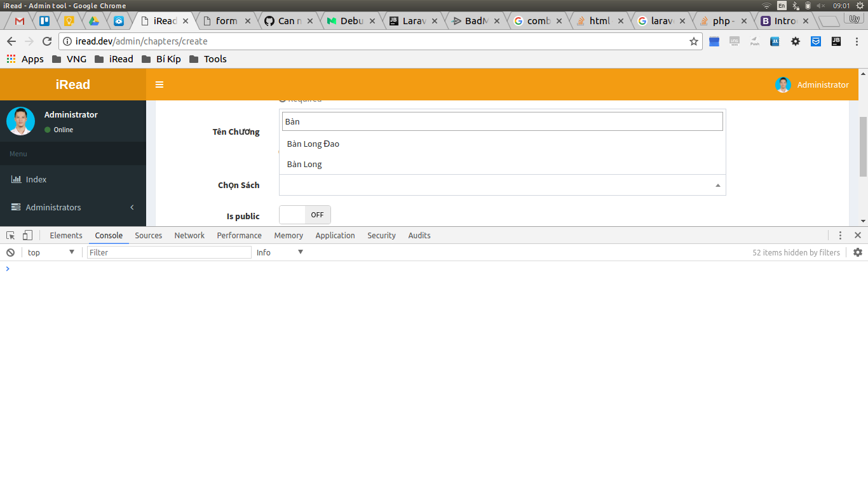Open DevTools settings via the three-dot icon
The image size is (868, 488).
point(840,235)
